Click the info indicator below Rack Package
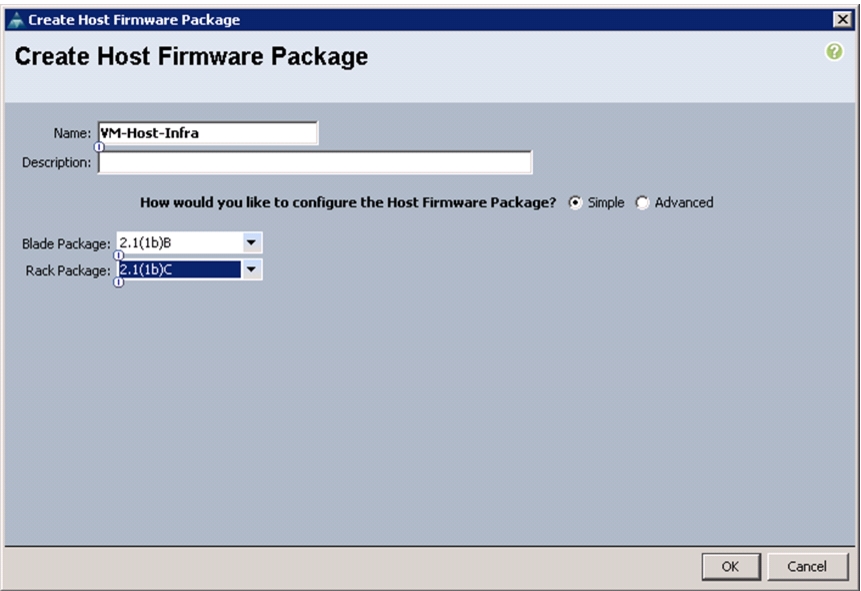Viewport: 861px width, 591px height. point(118,282)
